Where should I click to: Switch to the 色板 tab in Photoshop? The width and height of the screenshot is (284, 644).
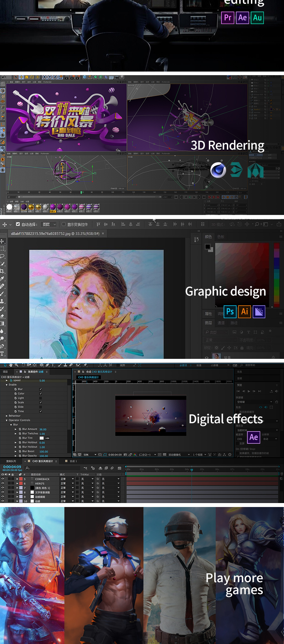pyautogui.click(x=221, y=237)
